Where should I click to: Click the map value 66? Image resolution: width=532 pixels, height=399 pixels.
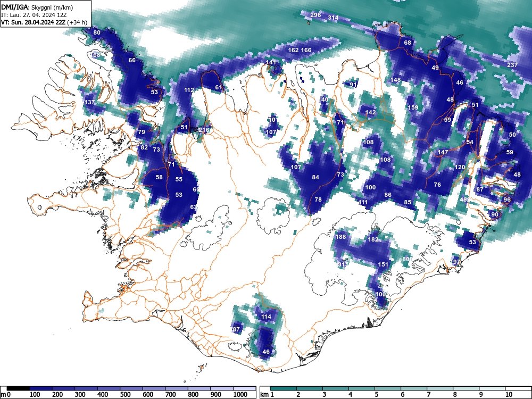pos(132,60)
